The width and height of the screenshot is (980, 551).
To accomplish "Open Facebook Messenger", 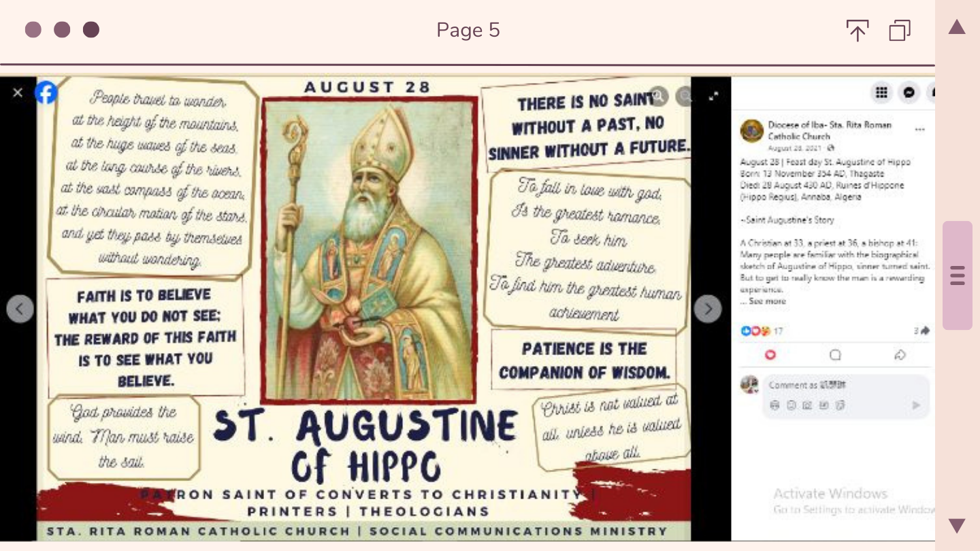I will point(909,93).
